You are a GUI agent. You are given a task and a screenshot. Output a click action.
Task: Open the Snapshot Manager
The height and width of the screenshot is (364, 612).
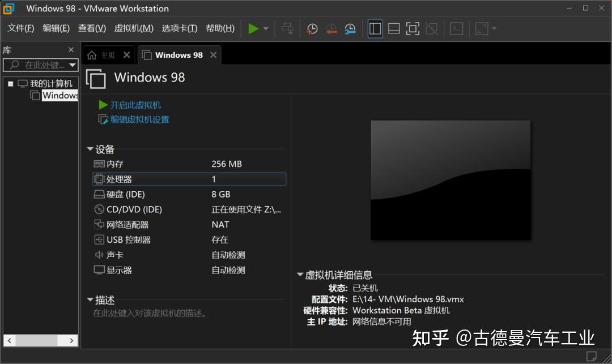350,28
